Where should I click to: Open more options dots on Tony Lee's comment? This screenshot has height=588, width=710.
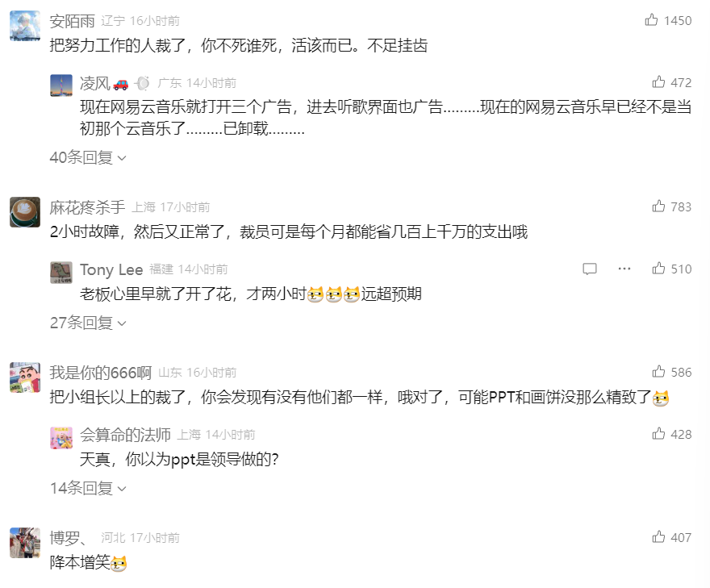(x=624, y=269)
